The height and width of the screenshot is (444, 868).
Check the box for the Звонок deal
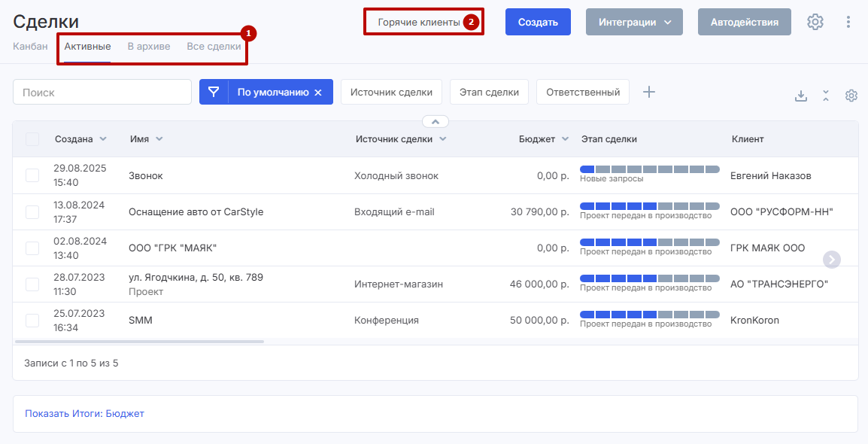[32, 175]
